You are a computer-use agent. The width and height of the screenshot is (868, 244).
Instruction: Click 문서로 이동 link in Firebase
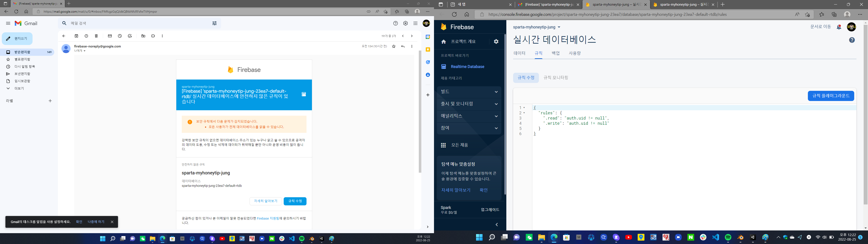point(821,27)
